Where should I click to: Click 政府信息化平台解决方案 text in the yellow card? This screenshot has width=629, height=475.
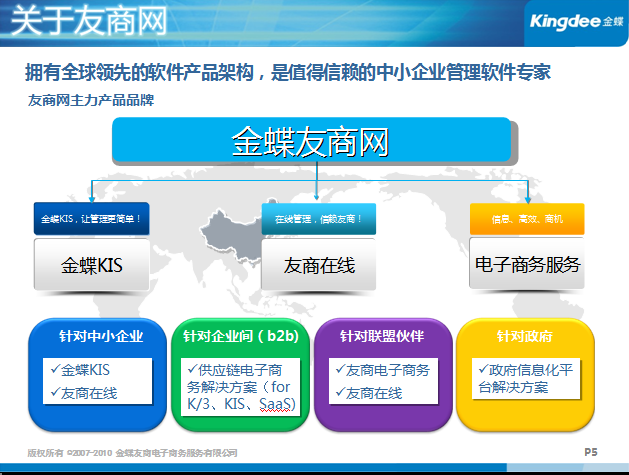[x=526, y=378]
